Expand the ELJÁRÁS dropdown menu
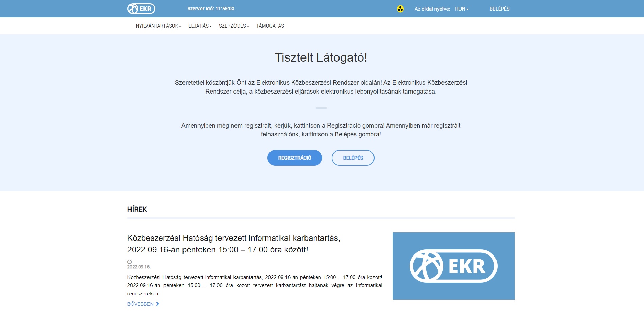This screenshot has height=314, width=644. (x=200, y=26)
